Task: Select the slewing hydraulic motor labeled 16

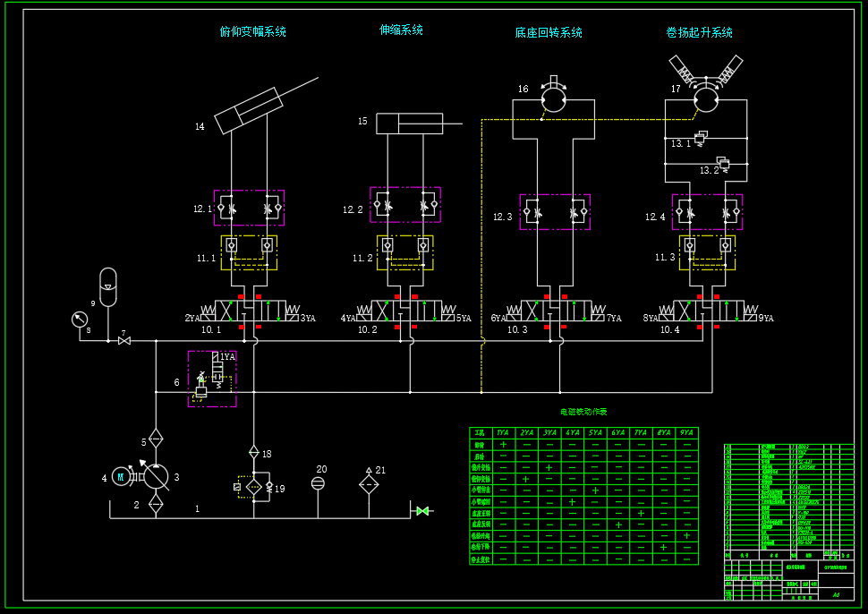Action: [x=554, y=100]
